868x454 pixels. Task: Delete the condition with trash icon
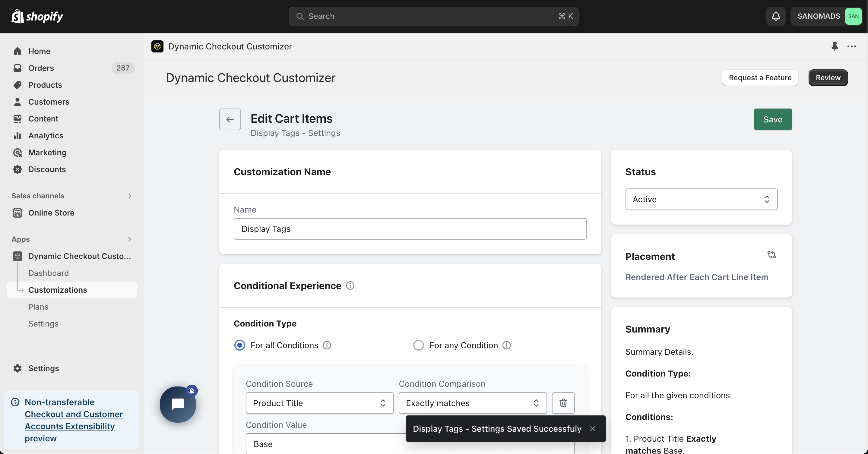pyautogui.click(x=563, y=403)
